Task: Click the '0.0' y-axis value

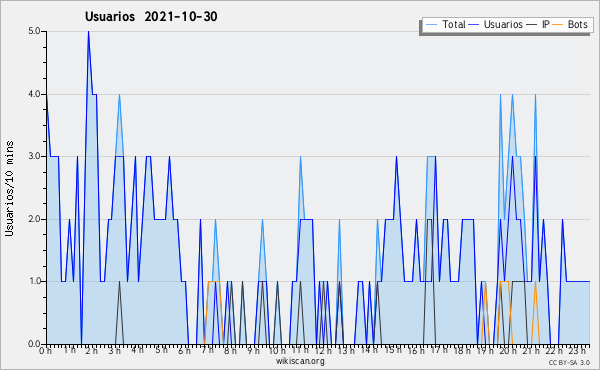Action: pyautogui.click(x=34, y=344)
